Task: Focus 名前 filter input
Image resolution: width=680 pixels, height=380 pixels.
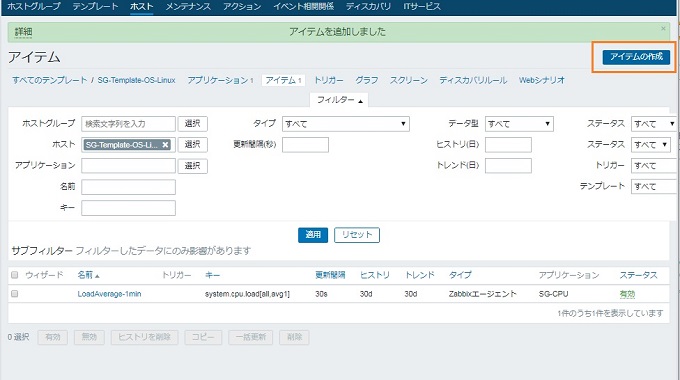Action: (128, 187)
